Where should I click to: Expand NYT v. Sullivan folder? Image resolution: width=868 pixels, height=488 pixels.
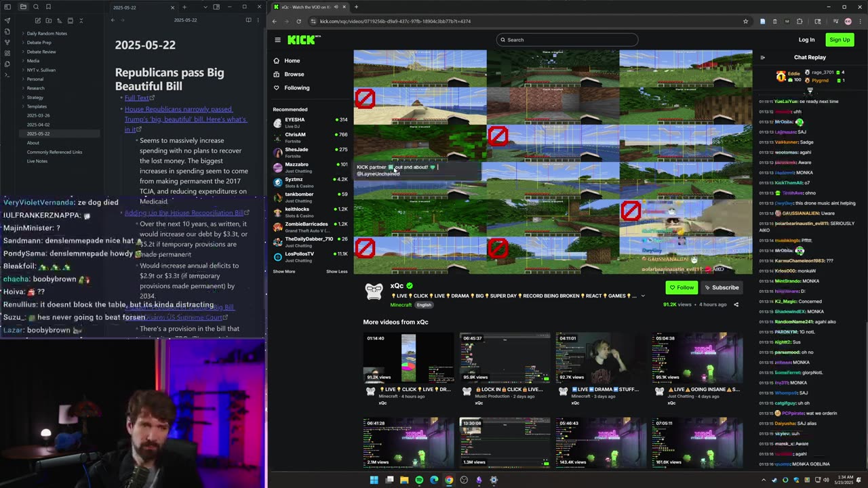[41, 70]
